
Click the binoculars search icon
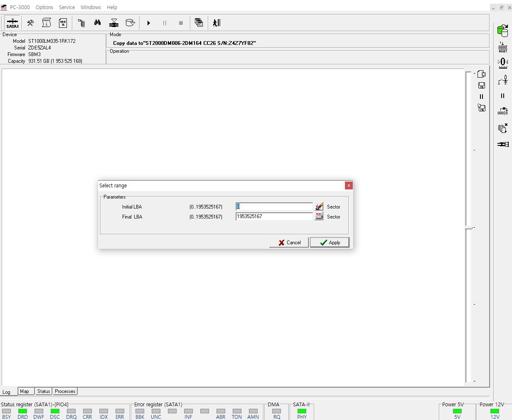98,23
